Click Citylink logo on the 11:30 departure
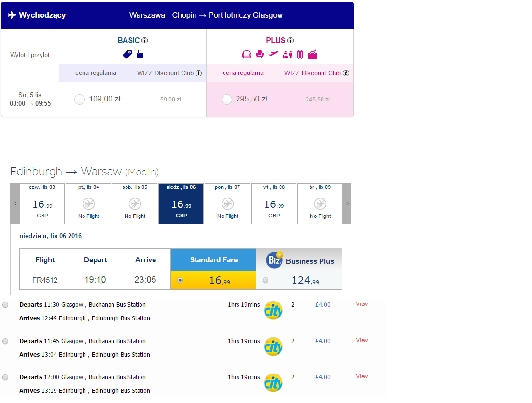The width and height of the screenshot is (532, 403). click(x=273, y=310)
